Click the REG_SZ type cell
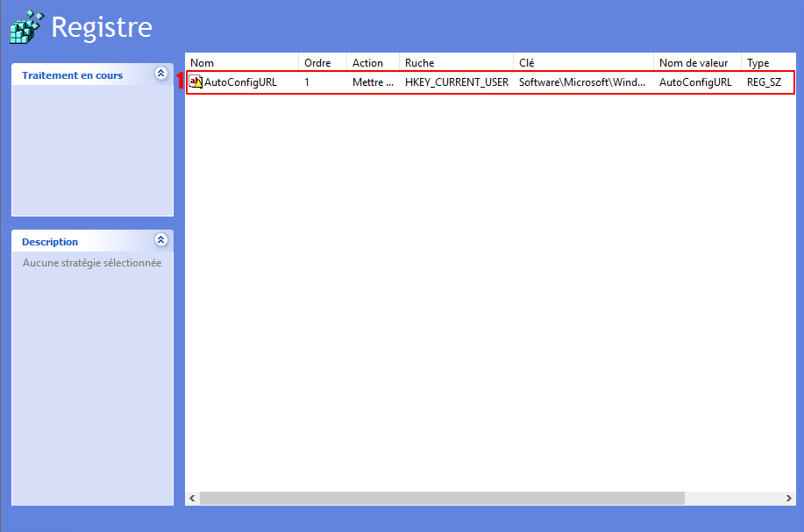The height and width of the screenshot is (532, 804). pos(764,82)
